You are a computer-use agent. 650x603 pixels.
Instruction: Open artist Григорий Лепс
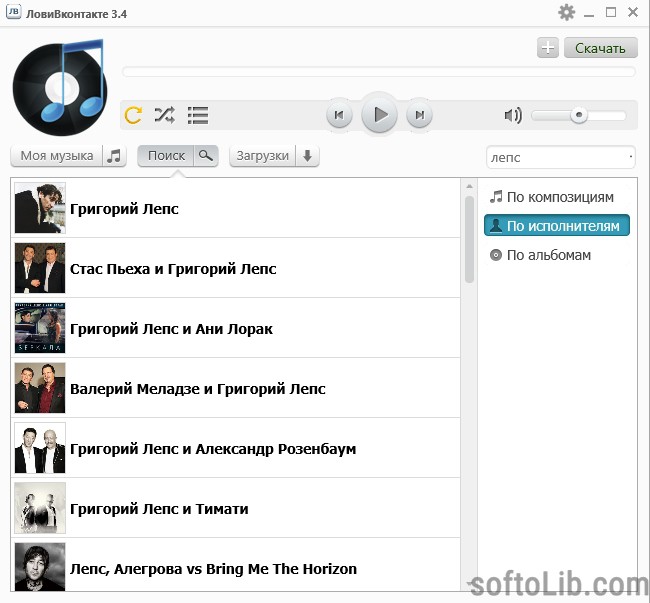coord(235,208)
